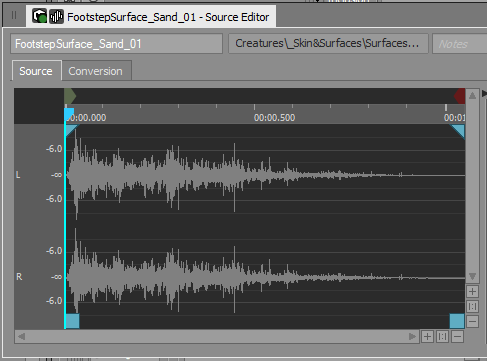487x361 pixels.
Task: Click the FootstepSurface_Sand_01 name field
Action: tap(116, 44)
